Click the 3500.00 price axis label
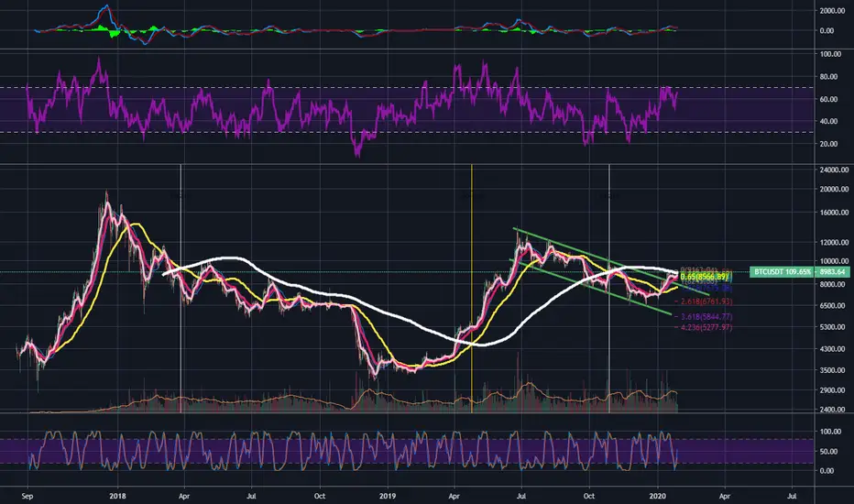Viewport: 854px width, 504px height. point(834,370)
